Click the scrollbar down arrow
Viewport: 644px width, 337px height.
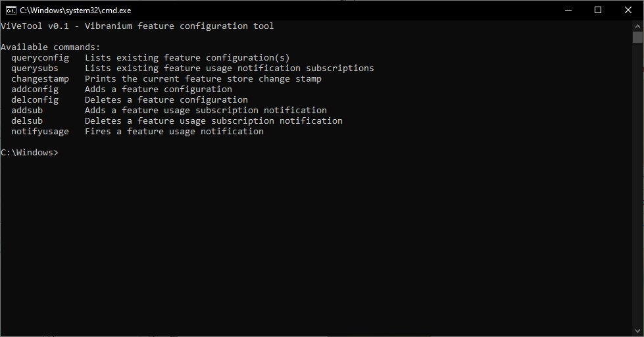637,331
